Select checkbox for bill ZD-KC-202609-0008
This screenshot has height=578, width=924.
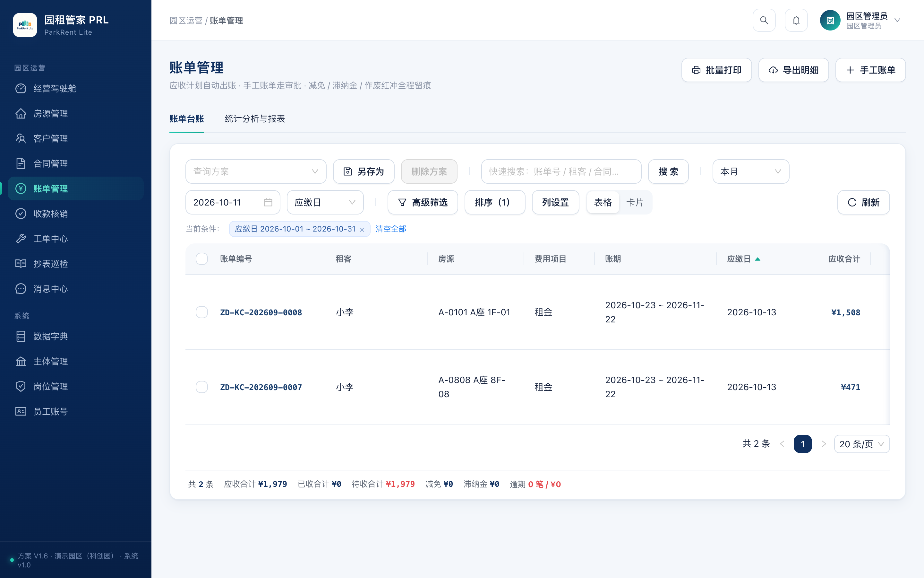click(201, 312)
